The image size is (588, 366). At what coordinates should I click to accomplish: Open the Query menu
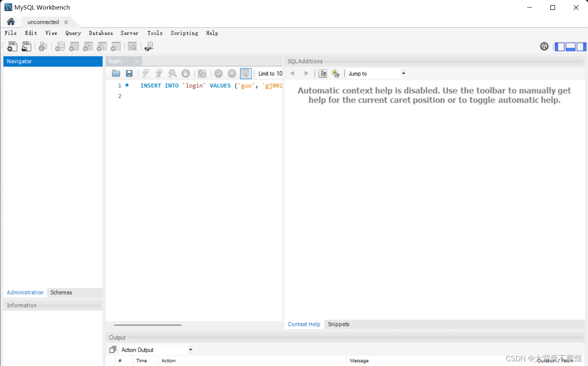tap(73, 33)
